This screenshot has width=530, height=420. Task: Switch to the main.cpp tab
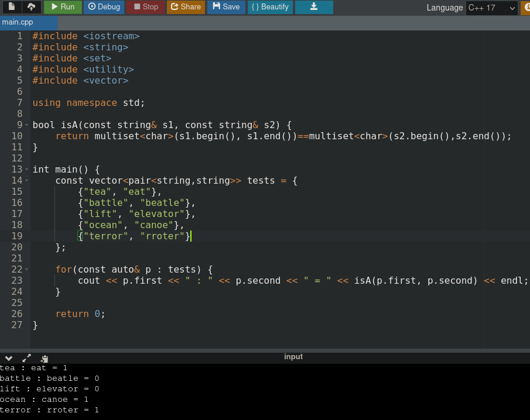click(28, 23)
